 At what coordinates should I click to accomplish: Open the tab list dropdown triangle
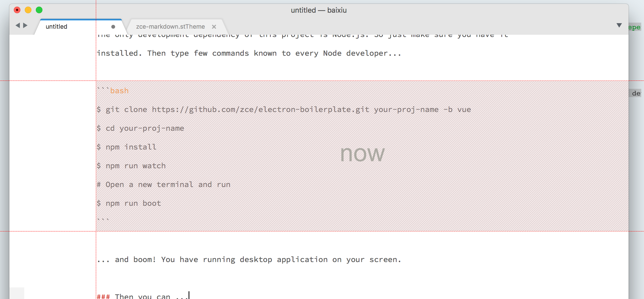(x=619, y=25)
